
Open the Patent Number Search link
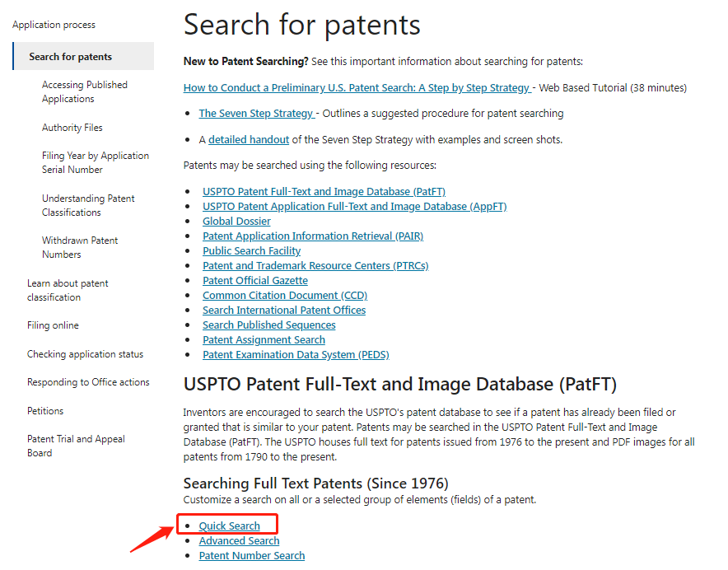[x=251, y=556]
